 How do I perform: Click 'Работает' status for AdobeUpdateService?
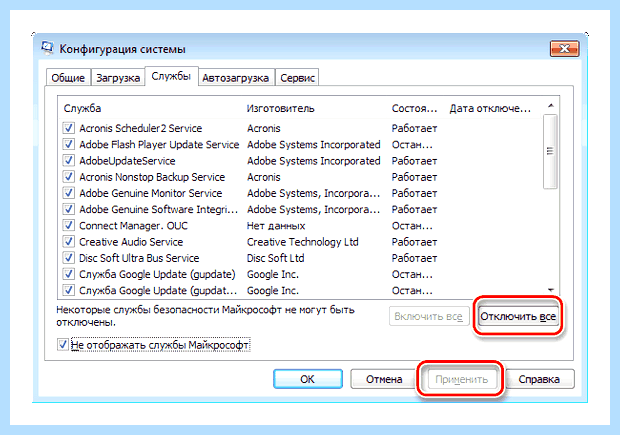click(414, 161)
